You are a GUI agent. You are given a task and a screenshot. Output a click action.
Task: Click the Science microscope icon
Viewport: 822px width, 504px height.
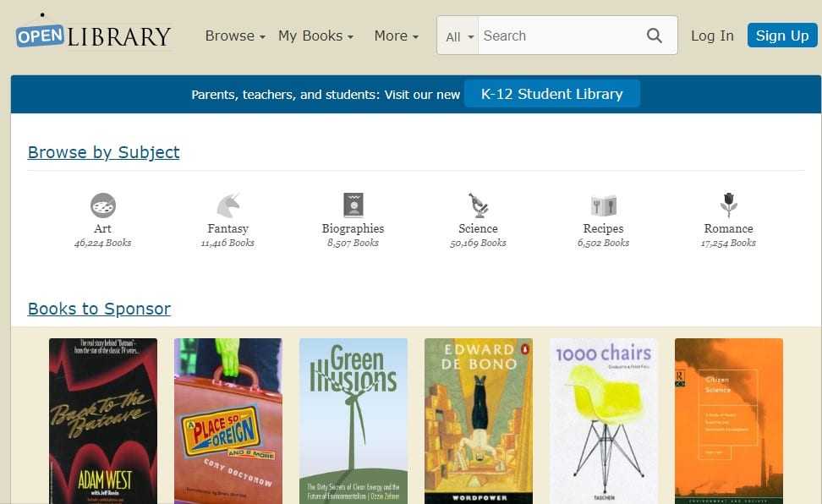click(x=478, y=205)
